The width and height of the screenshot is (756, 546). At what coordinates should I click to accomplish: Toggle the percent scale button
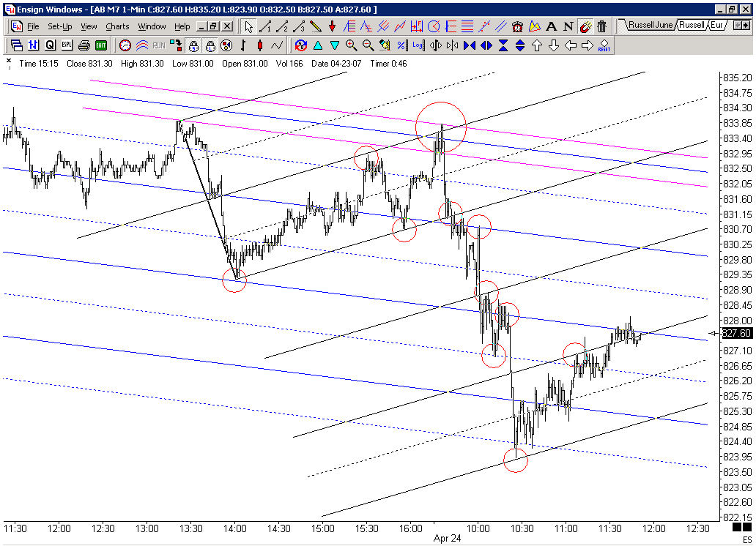point(402,45)
